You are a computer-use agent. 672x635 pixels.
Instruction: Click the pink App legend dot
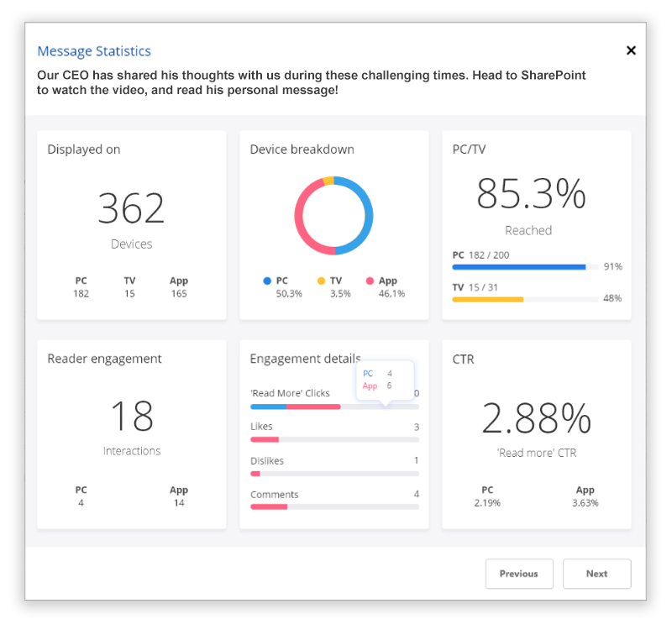pos(370,281)
